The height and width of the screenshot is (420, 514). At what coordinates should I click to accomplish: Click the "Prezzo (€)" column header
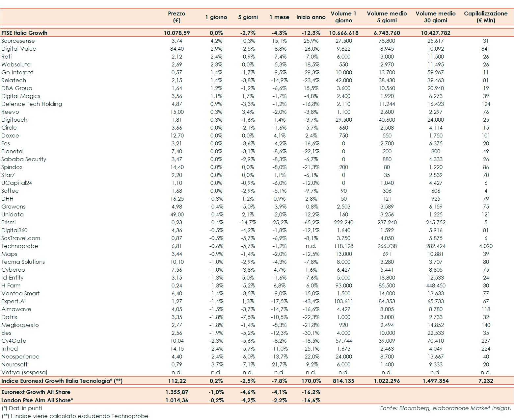point(177,17)
